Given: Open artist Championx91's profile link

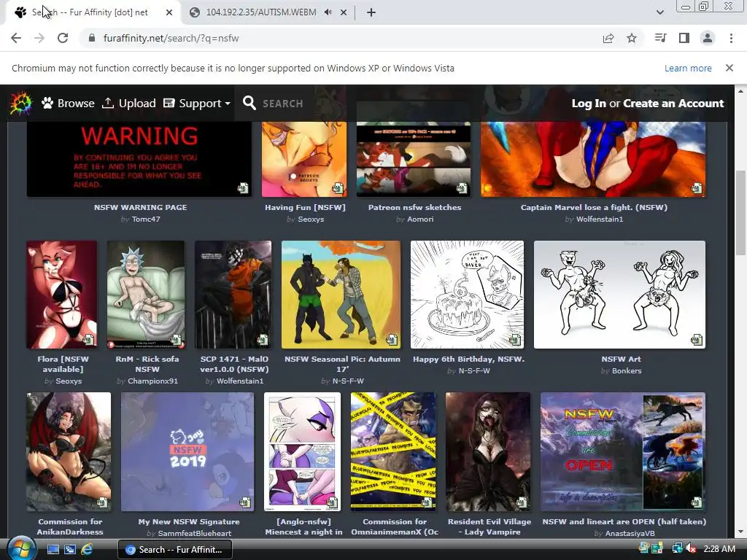Looking at the screenshot, I should (152, 381).
